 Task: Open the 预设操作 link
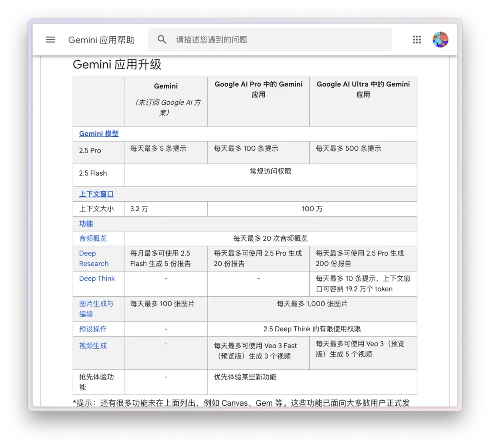click(x=93, y=329)
